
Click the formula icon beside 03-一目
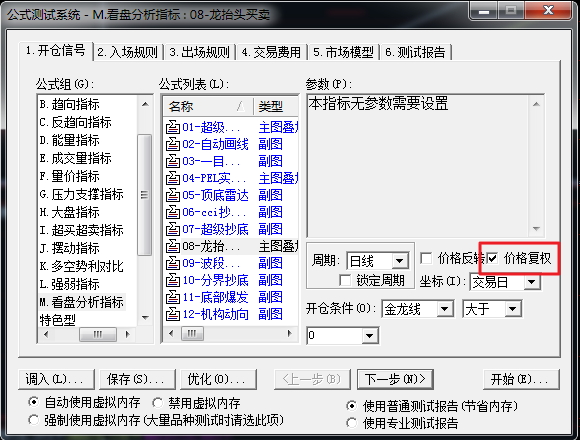tap(172, 161)
